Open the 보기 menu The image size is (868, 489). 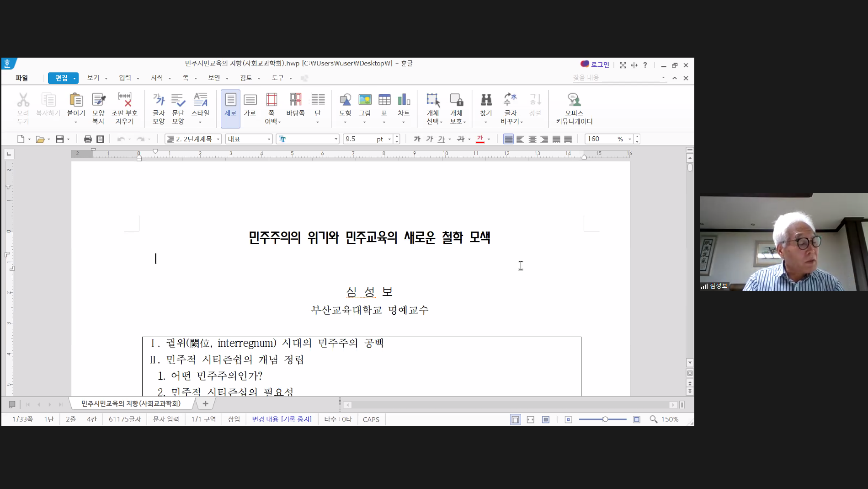click(x=93, y=78)
